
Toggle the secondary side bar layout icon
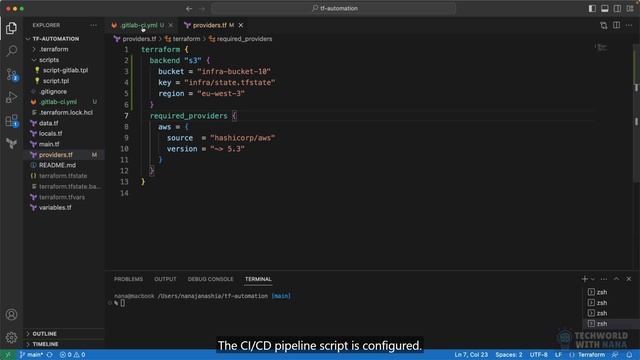[617, 9]
